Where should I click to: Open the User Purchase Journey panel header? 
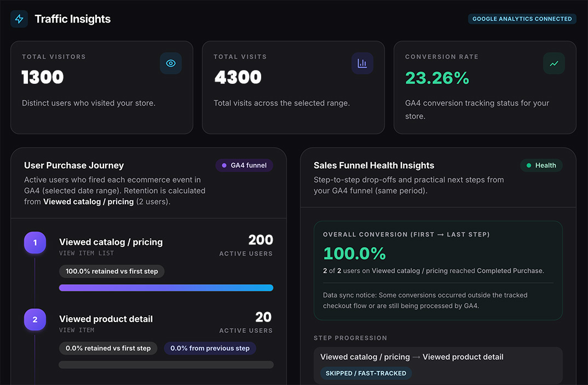(75, 165)
